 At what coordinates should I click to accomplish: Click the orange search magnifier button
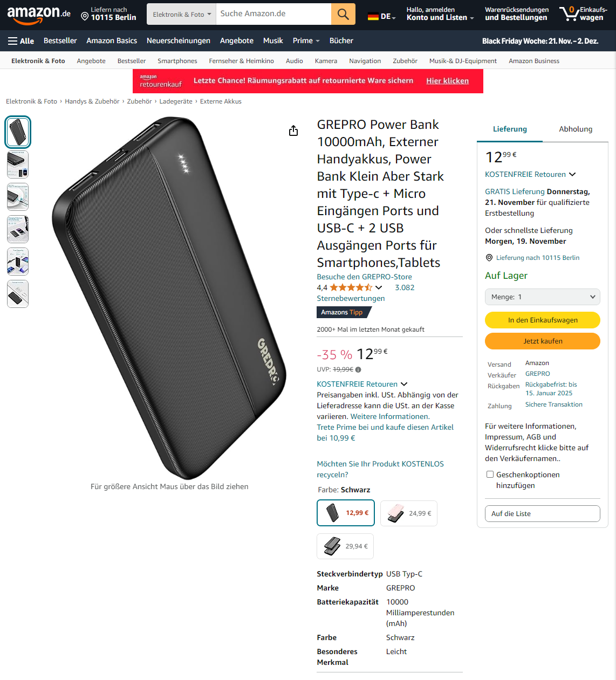pos(343,14)
